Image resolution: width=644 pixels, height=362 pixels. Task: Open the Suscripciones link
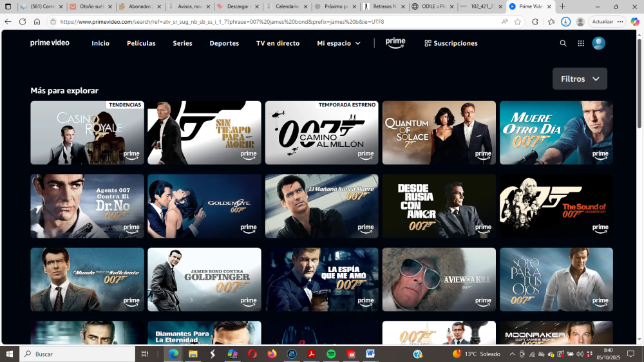point(451,43)
